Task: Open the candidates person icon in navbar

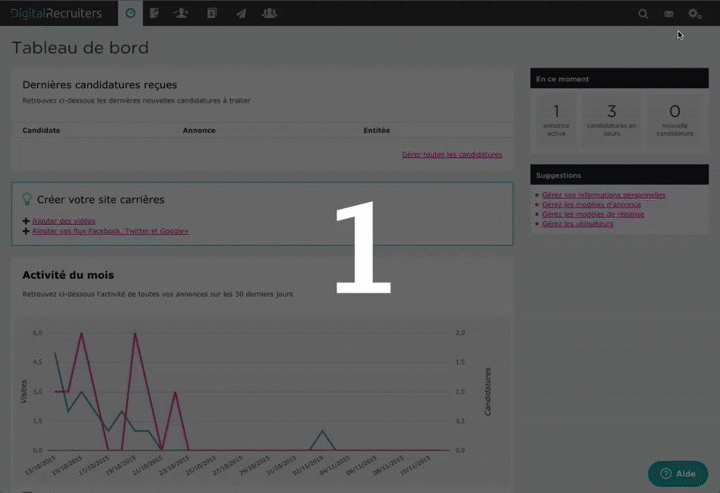Action: (180, 13)
